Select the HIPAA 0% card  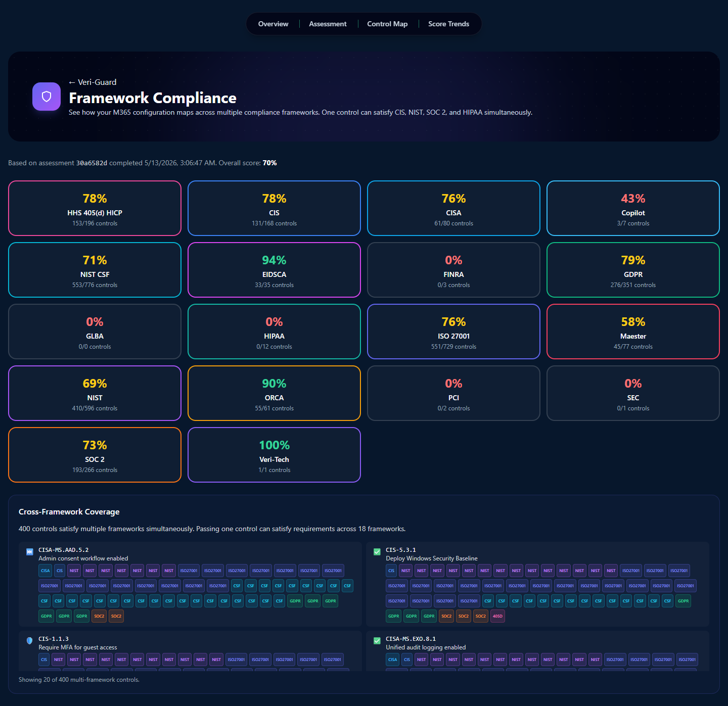(274, 332)
